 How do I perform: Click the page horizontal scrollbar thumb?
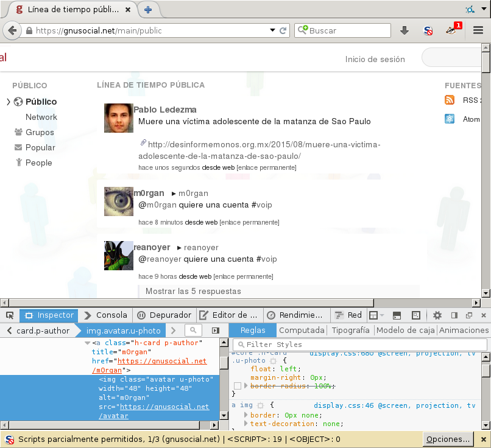pos(191,303)
